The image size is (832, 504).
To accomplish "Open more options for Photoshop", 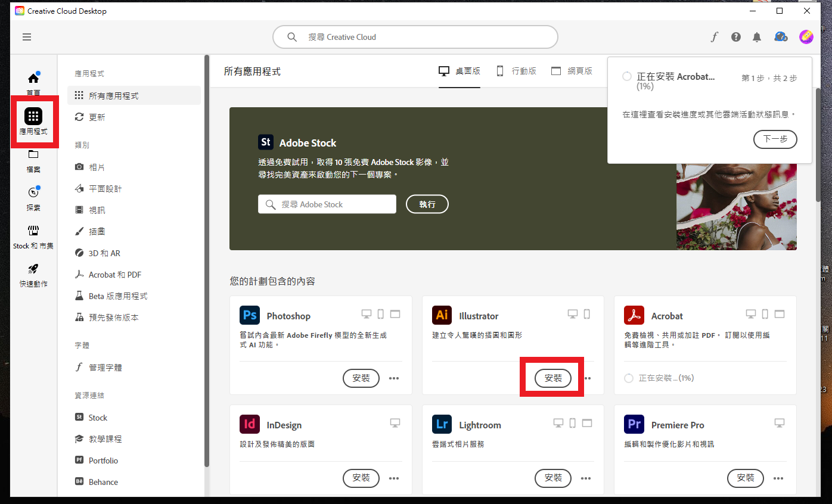I will point(394,378).
